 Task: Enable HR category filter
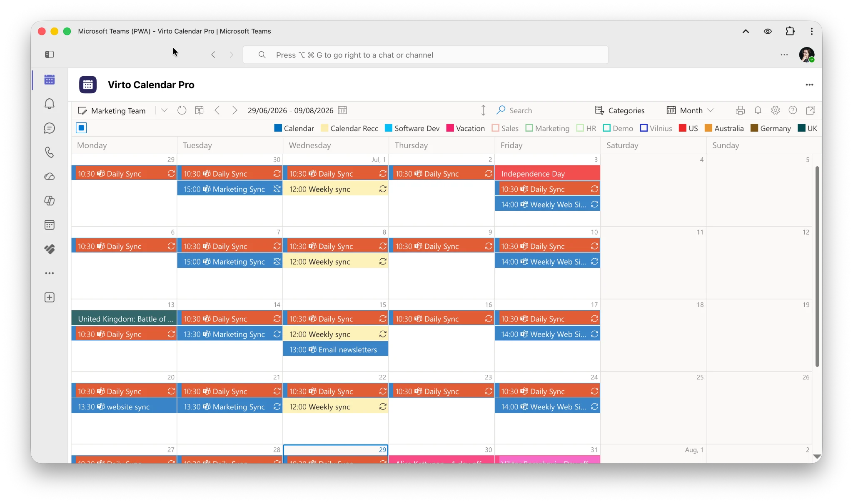(x=586, y=128)
